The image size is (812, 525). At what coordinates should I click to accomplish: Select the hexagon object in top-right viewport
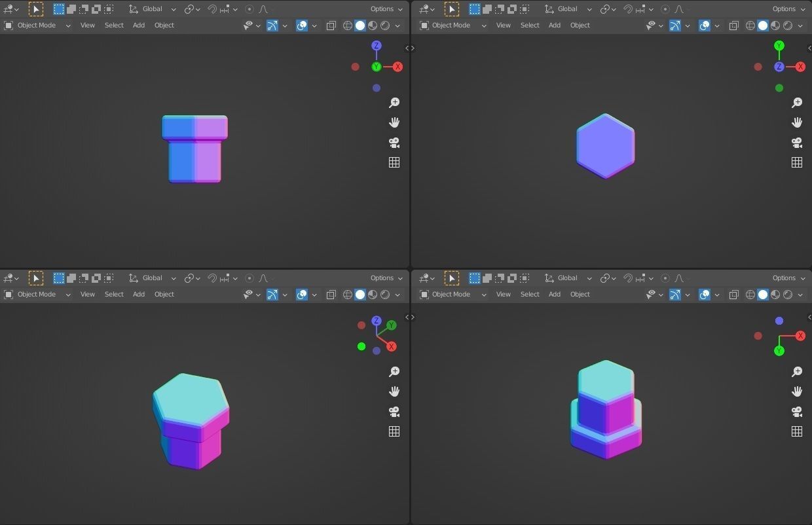[x=606, y=146]
